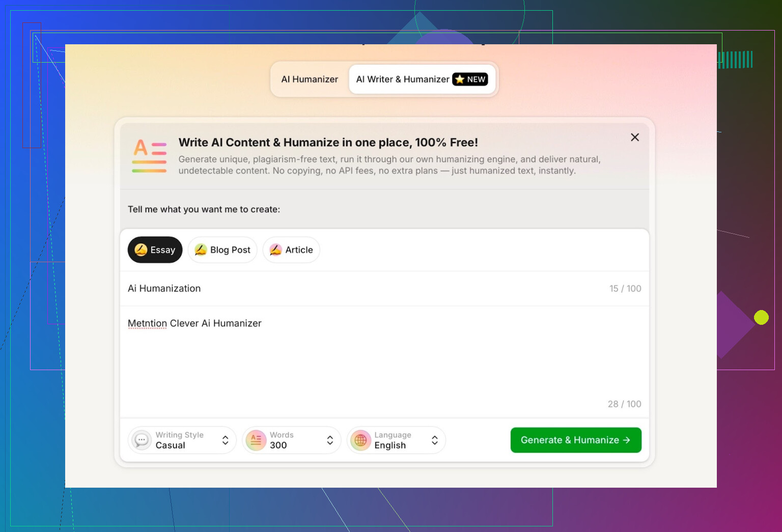The height and width of the screenshot is (532, 782).
Task: Click the pencil icon on Article chip
Action: point(275,249)
